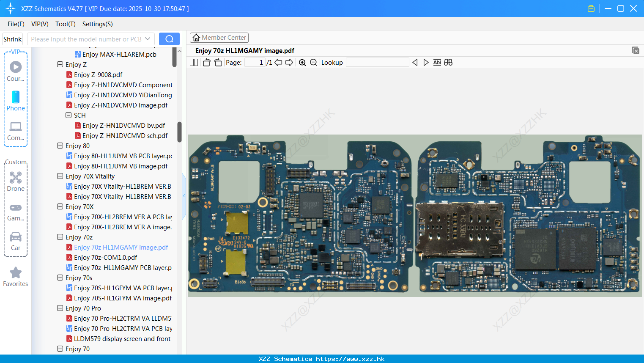The width and height of the screenshot is (644, 363).
Task: Open the Tool(T) menu
Action: point(66,24)
